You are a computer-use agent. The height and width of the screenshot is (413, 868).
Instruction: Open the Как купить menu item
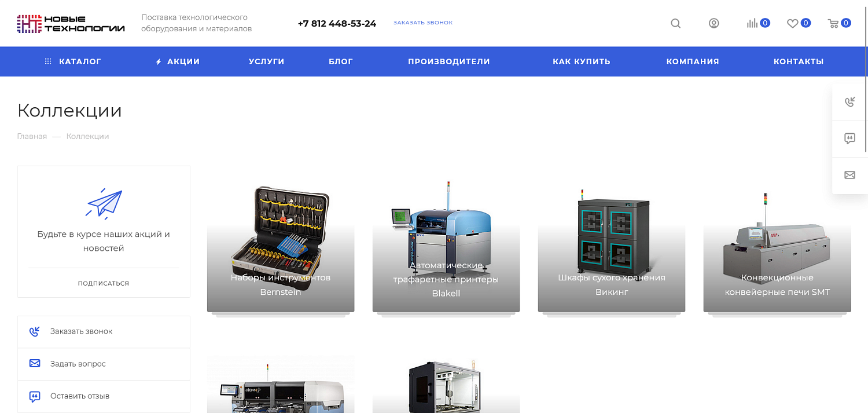pos(582,61)
